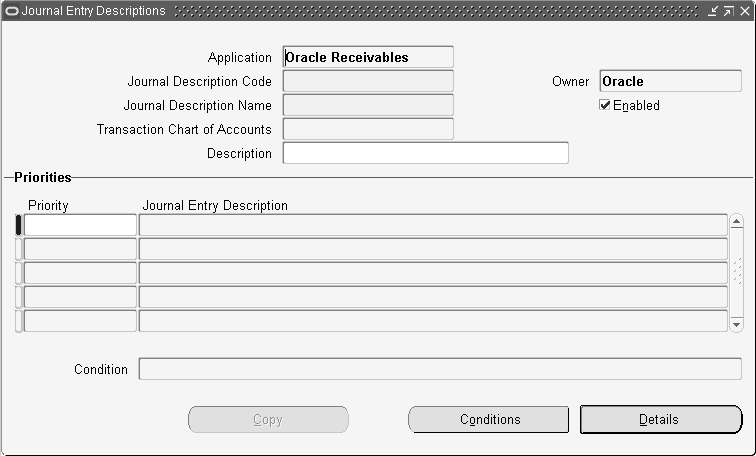Select the first row record indicator

(x=19, y=225)
